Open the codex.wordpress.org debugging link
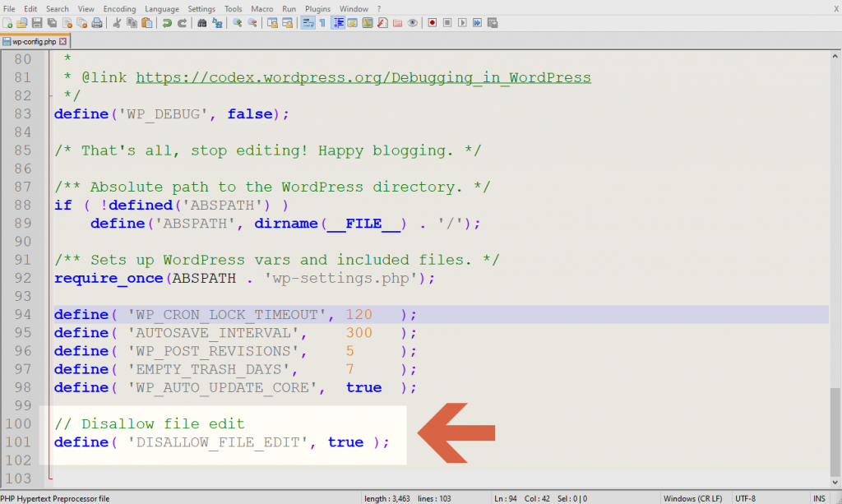 [363, 77]
